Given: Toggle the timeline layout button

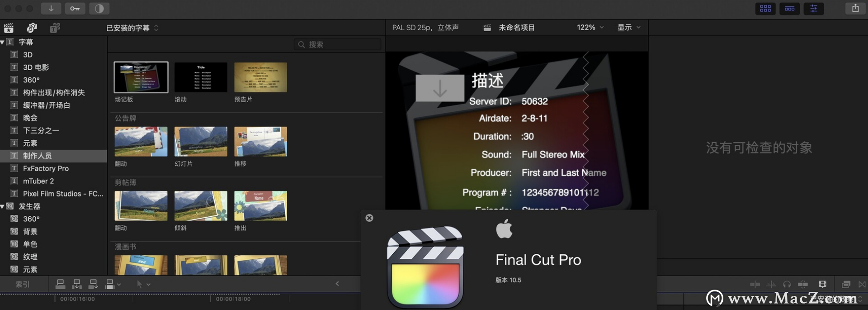Looking at the screenshot, I should [x=790, y=8].
